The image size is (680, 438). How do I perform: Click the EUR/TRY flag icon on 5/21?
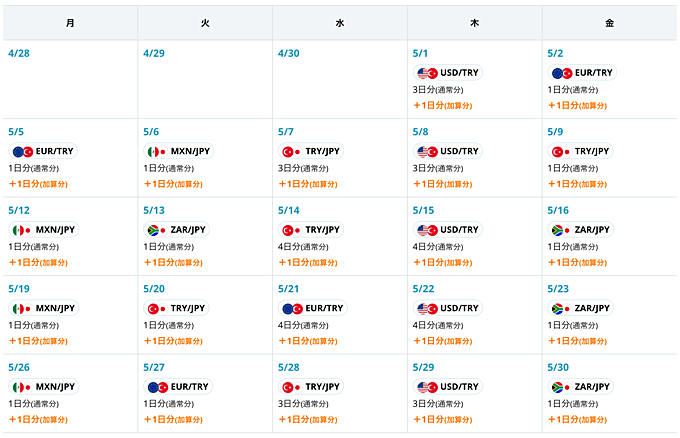[292, 308]
